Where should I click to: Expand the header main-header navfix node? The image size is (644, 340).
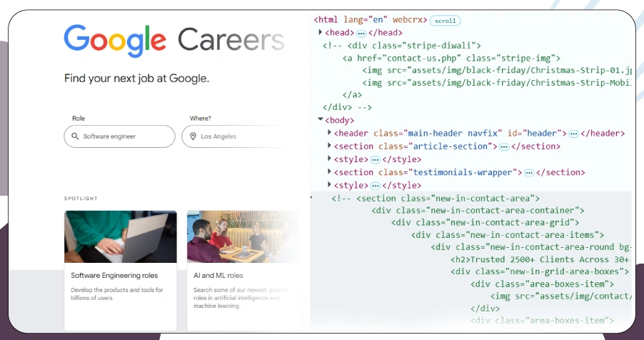click(x=329, y=134)
